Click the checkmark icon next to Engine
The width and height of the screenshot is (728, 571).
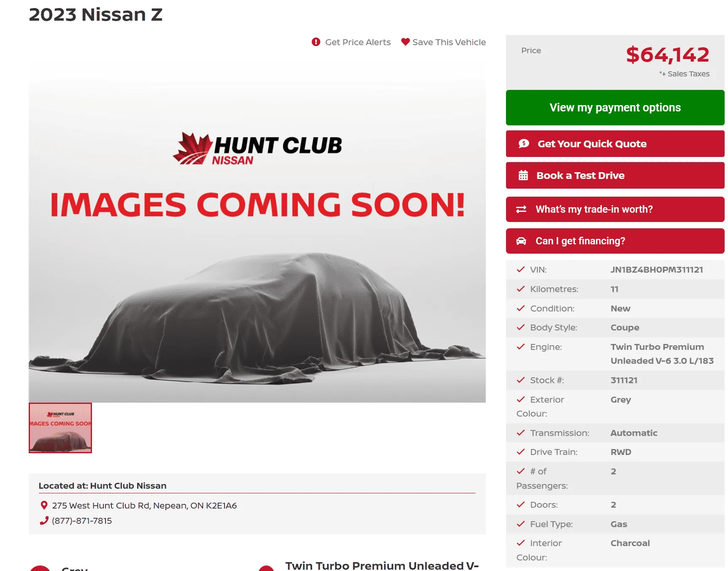521,346
